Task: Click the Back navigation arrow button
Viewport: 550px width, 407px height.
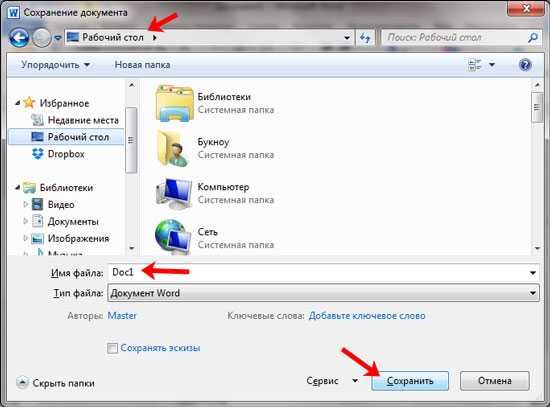Action: coord(19,38)
